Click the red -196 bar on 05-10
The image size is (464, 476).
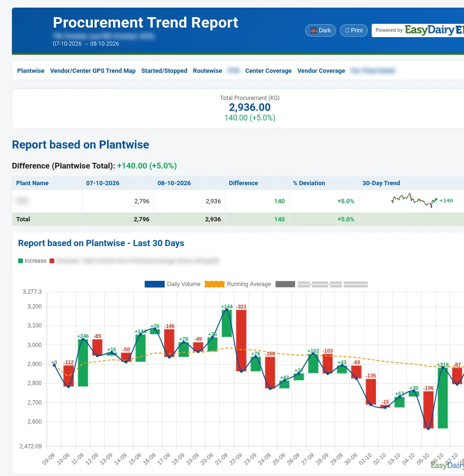[x=428, y=410]
